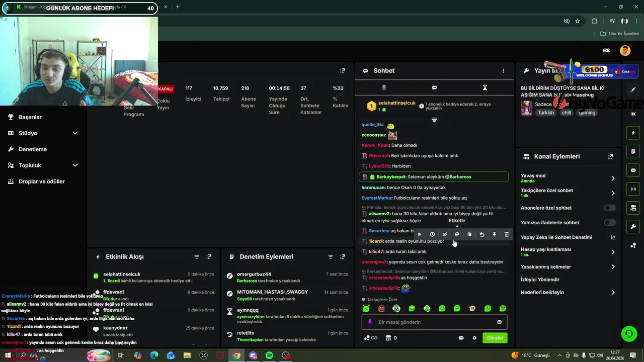Open Hedefleri belirleyin settings
644x362 pixels.
pyautogui.click(x=568, y=292)
